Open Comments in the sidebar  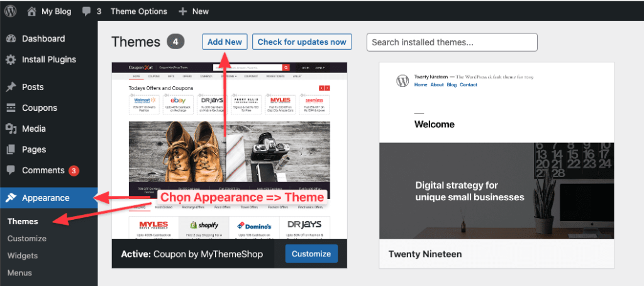(x=43, y=170)
